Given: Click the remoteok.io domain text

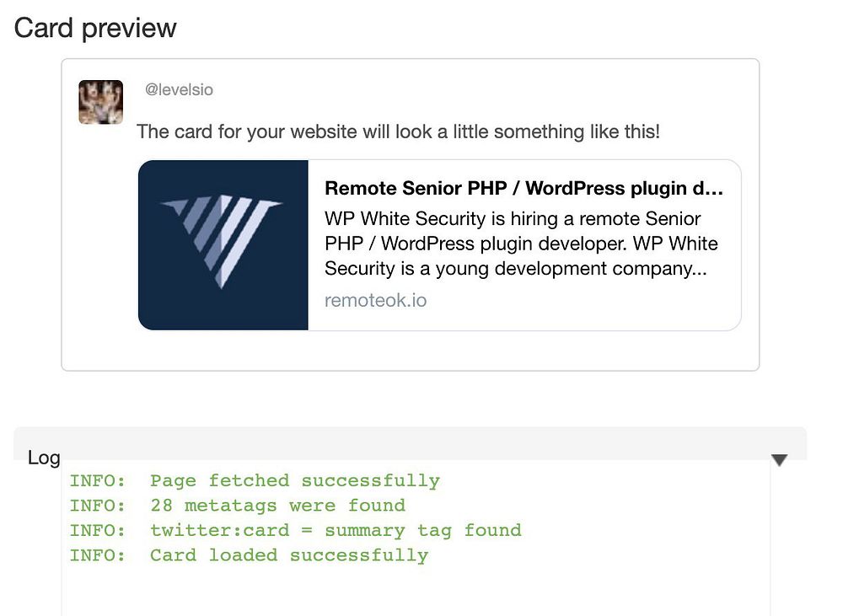Looking at the screenshot, I should (375, 300).
